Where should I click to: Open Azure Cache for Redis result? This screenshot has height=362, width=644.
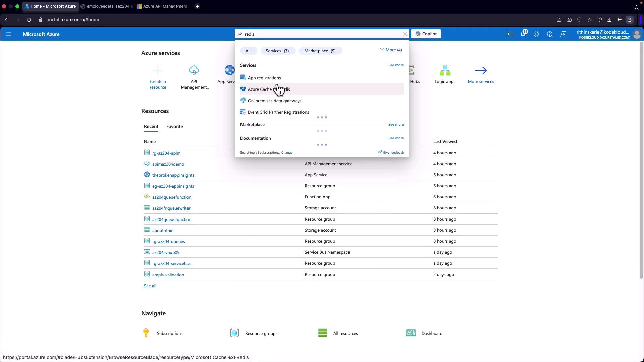pos(269,89)
